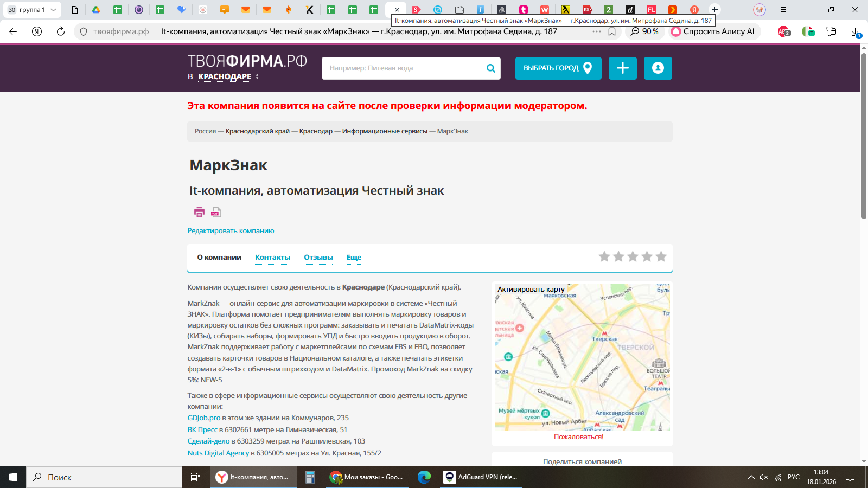Click the search magnifier icon in site header

(490, 68)
